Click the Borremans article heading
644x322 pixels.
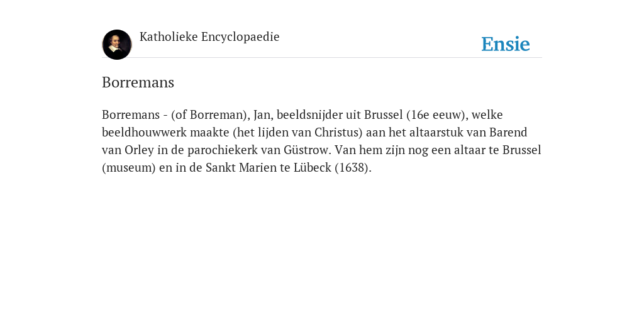point(138,82)
